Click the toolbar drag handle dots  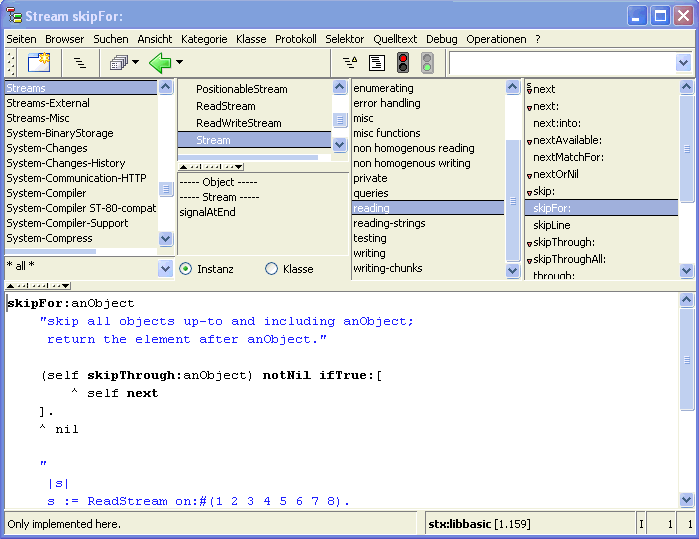coord(11,62)
